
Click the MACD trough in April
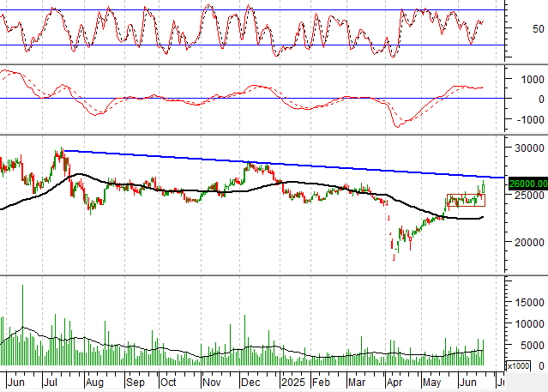click(397, 126)
